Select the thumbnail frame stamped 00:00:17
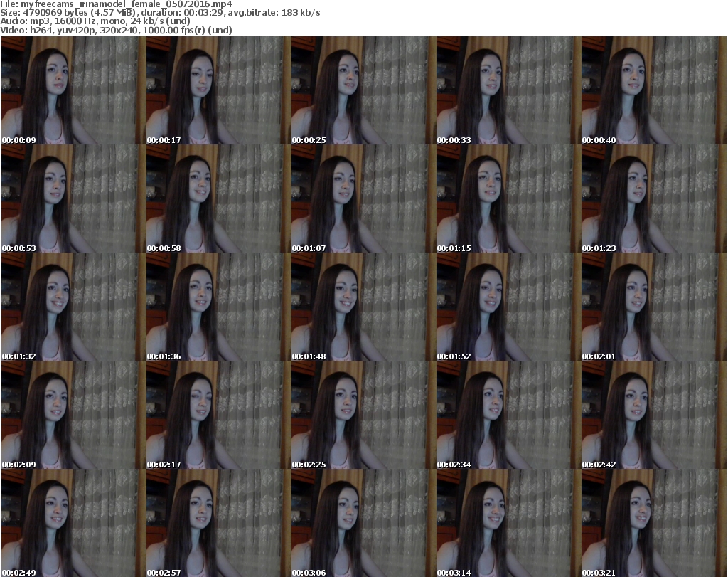This screenshot has width=728, height=577. tap(218, 90)
